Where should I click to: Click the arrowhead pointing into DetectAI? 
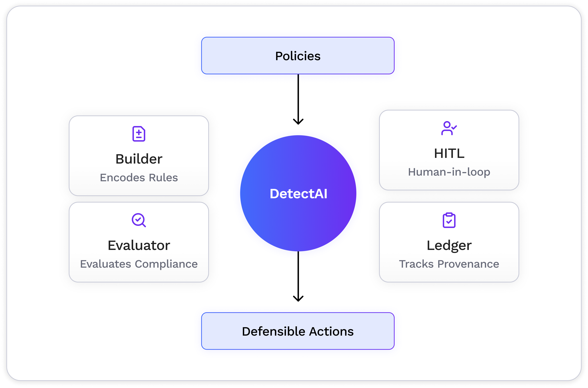coord(298,121)
